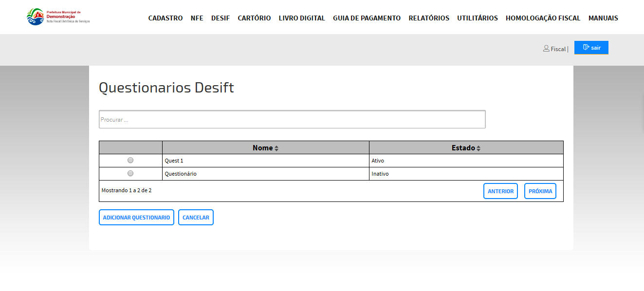Click the Prefeitura Municipal de Demonstração logo
The height and width of the screenshot is (291, 644).
coord(58,17)
